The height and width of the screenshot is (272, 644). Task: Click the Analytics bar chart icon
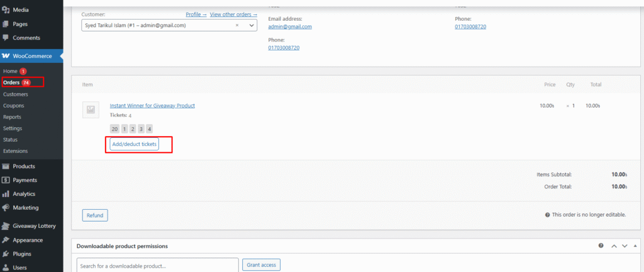pyautogui.click(x=6, y=194)
